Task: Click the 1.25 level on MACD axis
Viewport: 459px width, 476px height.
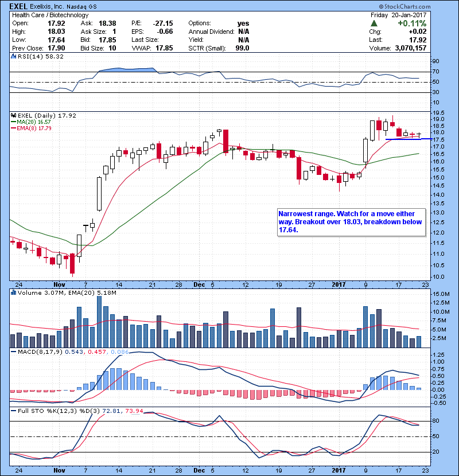Action: [438, 355]
